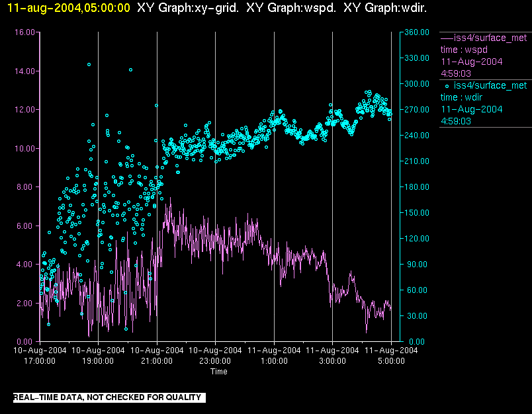
Task: Click the 3:00:00 time axis label
Action: click(x=332, y=361)
